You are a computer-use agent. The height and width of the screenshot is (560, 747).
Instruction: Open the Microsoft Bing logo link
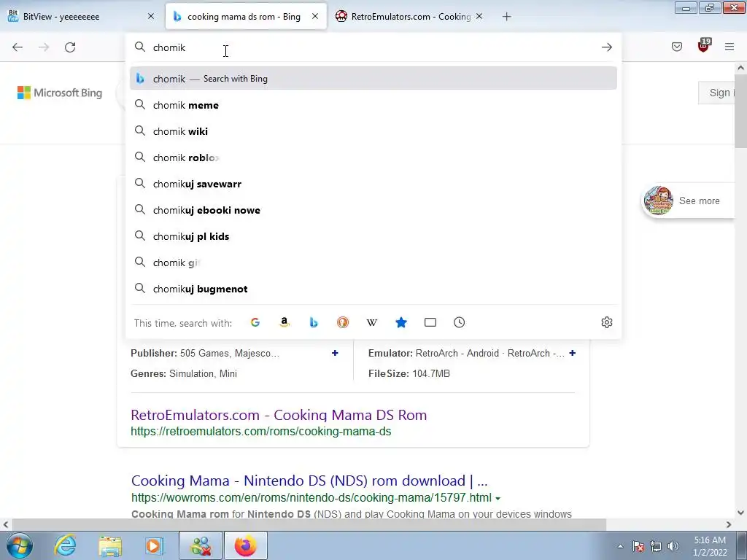[x=60, y=93]
